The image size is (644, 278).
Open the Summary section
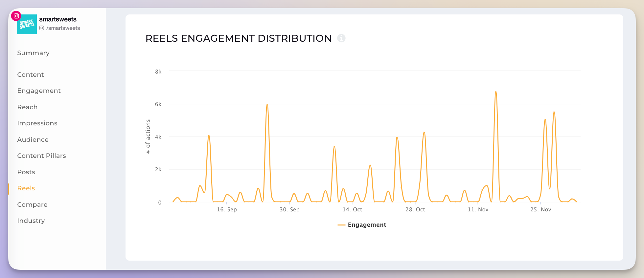33,53
